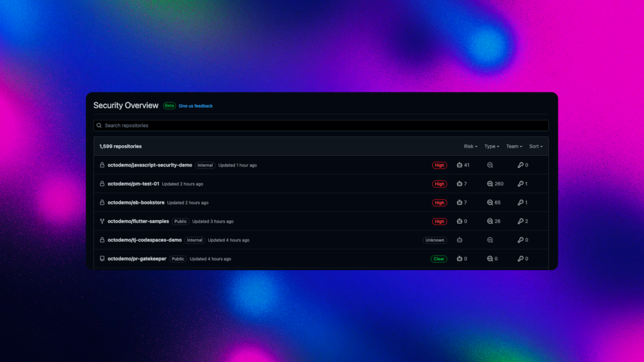Click secret scanning key icon in javascript-security-demo row

click(x=520, y=165)
